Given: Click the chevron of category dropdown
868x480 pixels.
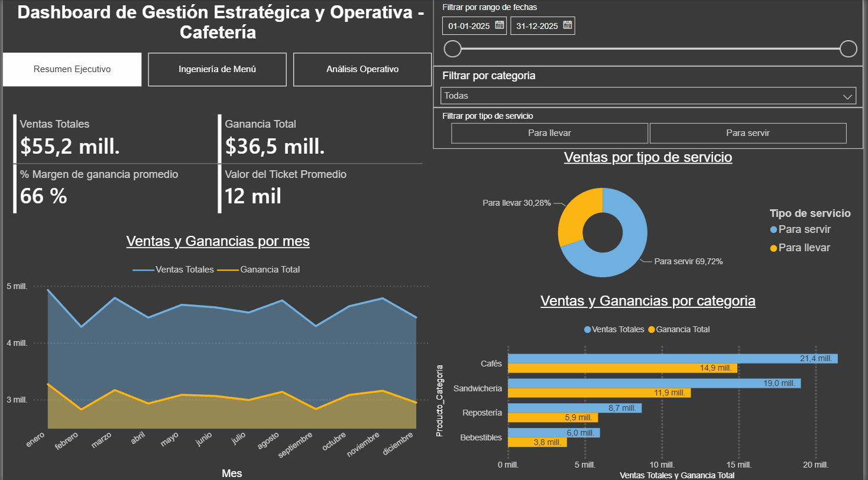Looking at the screenshot, I should [x=848, y=96].
